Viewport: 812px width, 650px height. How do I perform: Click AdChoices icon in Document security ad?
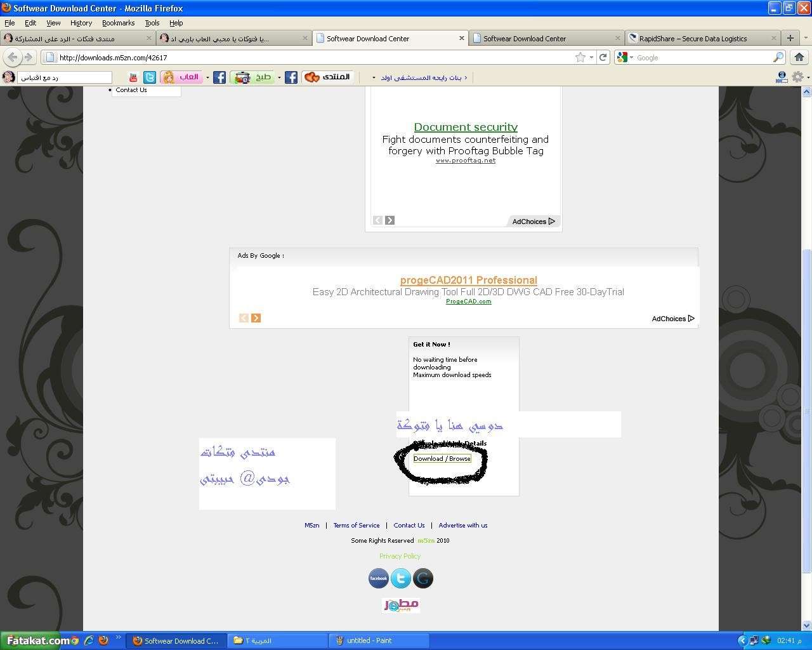click(551, 222)
